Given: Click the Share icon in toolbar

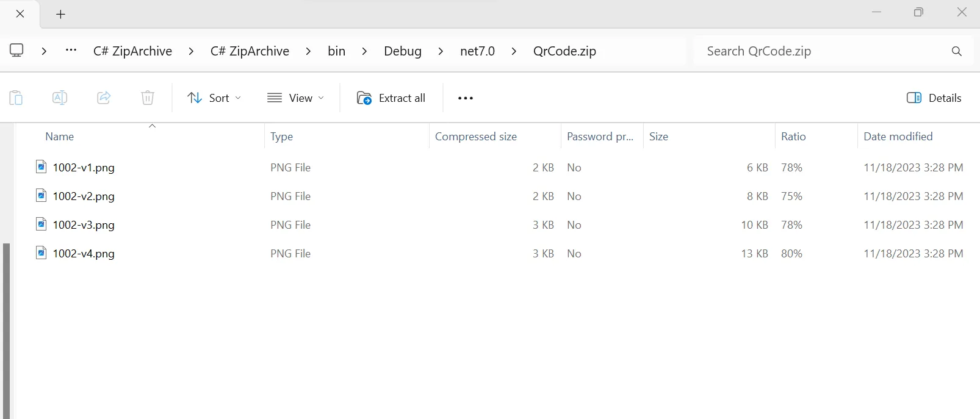Looking at the screenshot, I should pos(104,98).
